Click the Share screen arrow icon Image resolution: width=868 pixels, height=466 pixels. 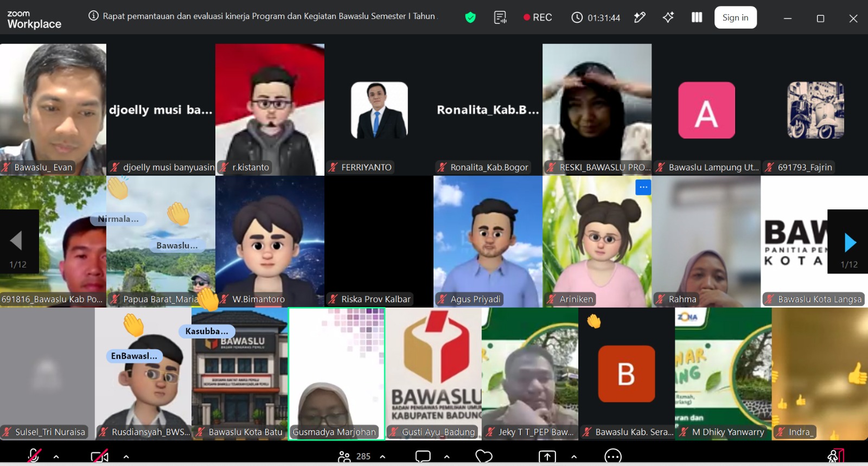click(547, 456)
